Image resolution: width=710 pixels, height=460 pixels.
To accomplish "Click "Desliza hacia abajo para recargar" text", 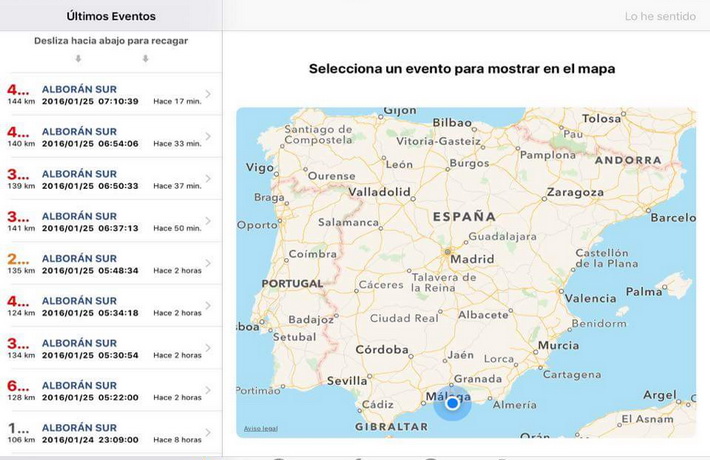I will 111,41.
